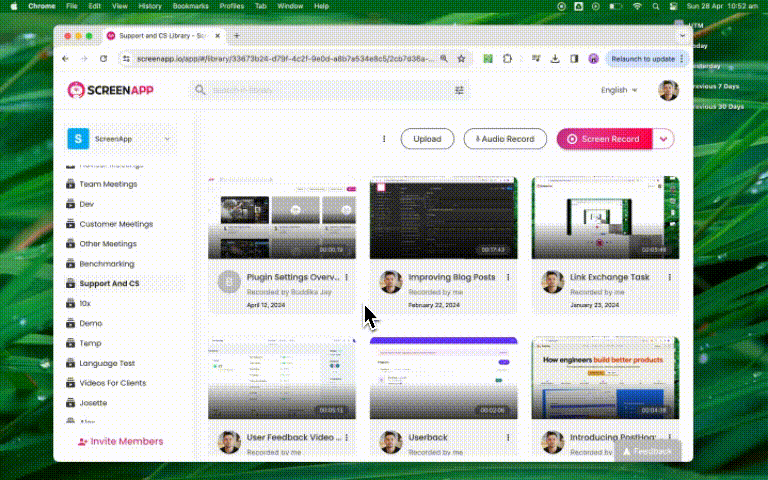Click the user profile avatar in header
This screenshot has height=480, width=768.
pos(668,90)
